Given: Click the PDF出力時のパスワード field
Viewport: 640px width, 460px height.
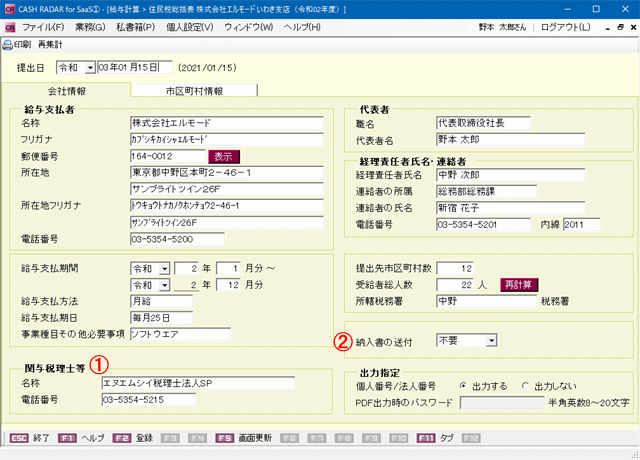Looking at the screenshot, I should [502, 403].
